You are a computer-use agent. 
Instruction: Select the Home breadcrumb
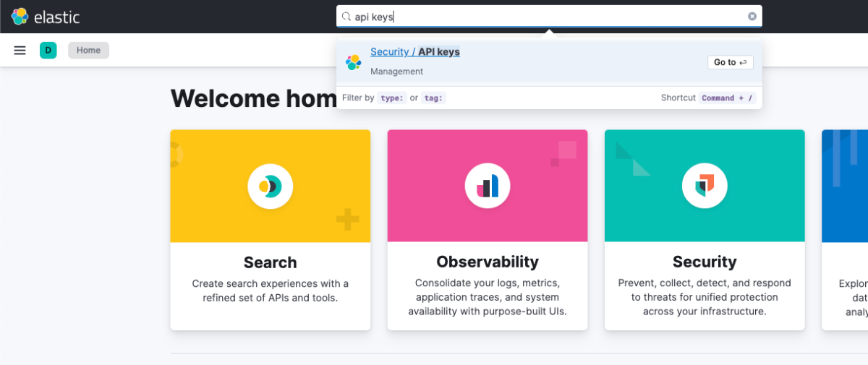(88, 50)
